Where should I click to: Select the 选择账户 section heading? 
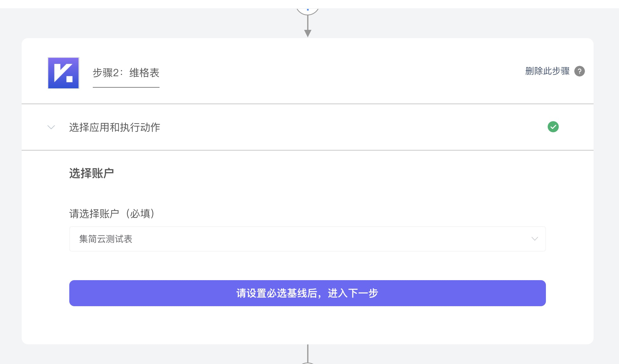[x=92, y=173]
